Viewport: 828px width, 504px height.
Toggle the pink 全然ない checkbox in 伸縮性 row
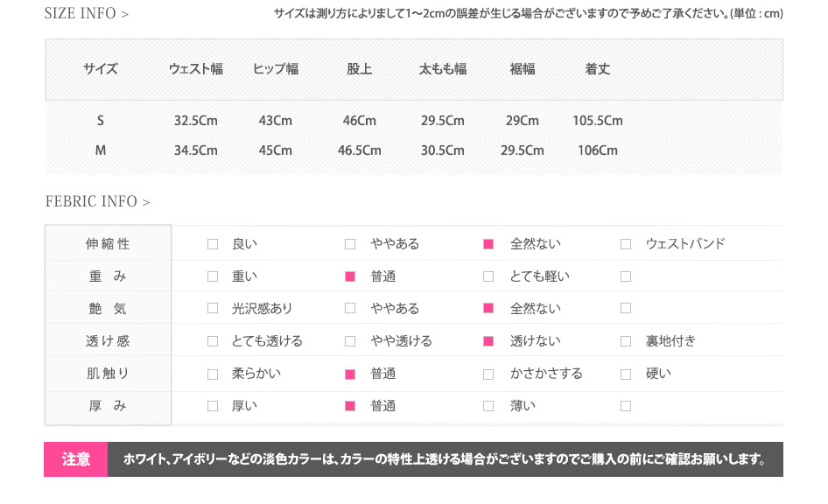click(x=488, y=244)
